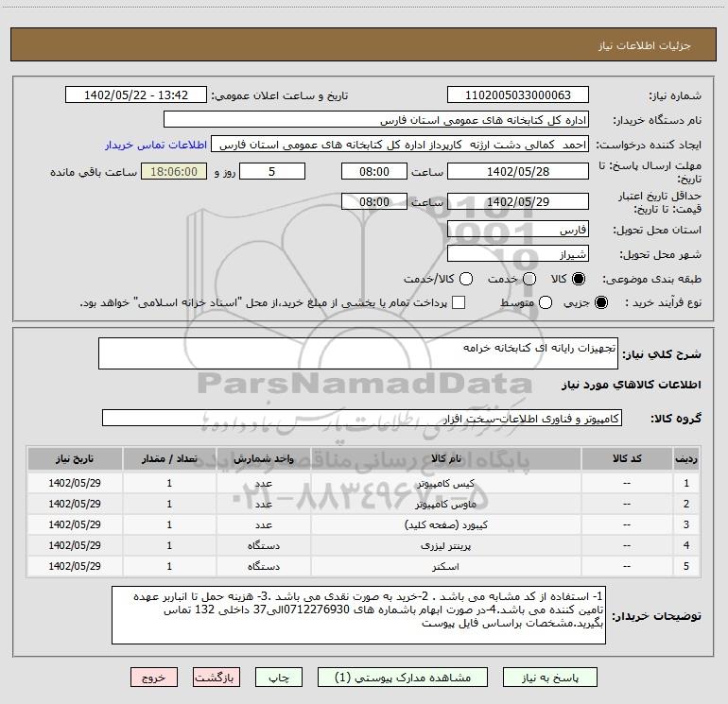
Task: Click the نام کالا column header
Action: 445,458
